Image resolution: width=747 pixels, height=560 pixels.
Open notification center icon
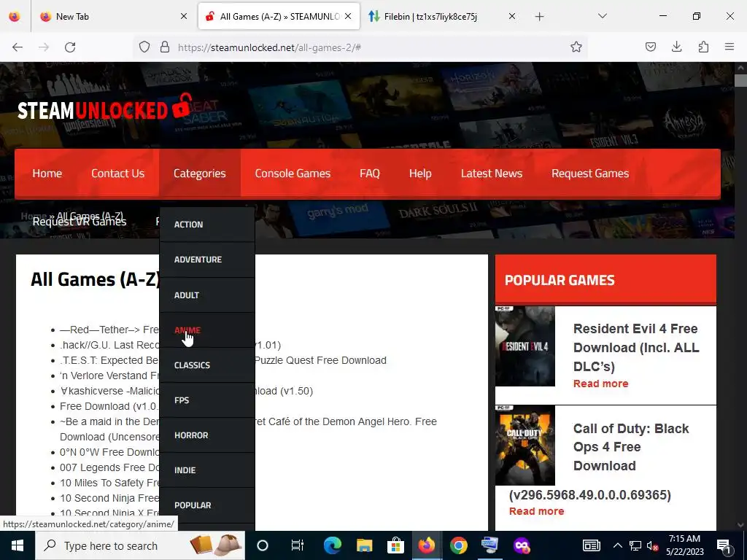pyautogui.click(x=723, y=545)
